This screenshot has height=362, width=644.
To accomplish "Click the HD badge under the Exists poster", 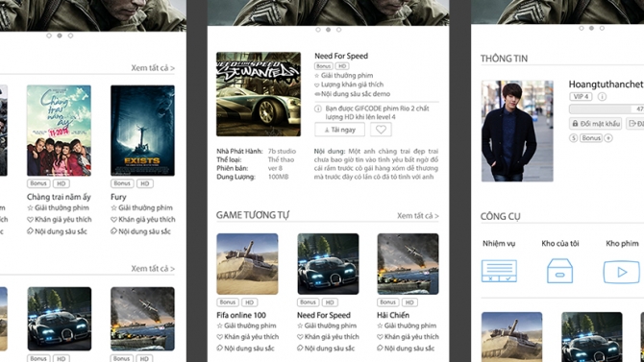I will click(144, 183).
